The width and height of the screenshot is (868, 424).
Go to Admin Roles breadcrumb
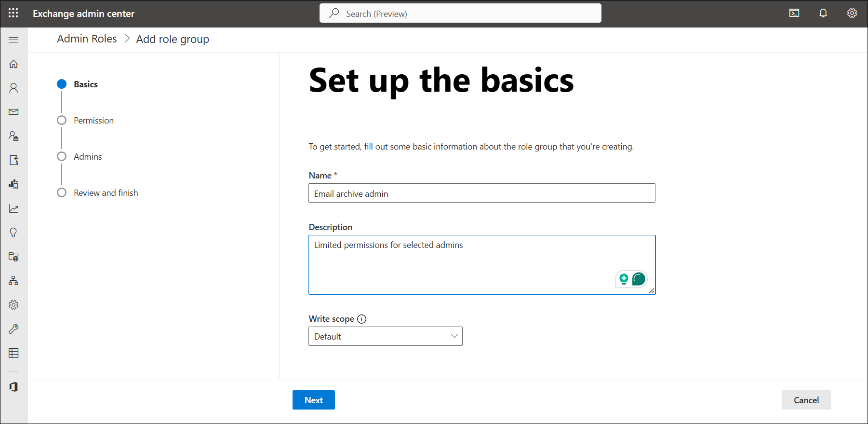tap(87, 39)
